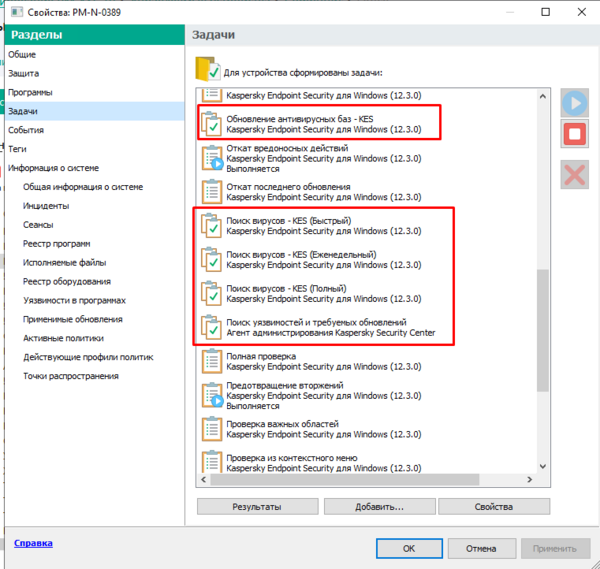Click the vertical scrollbar thumb of task list

click(543, 330)
